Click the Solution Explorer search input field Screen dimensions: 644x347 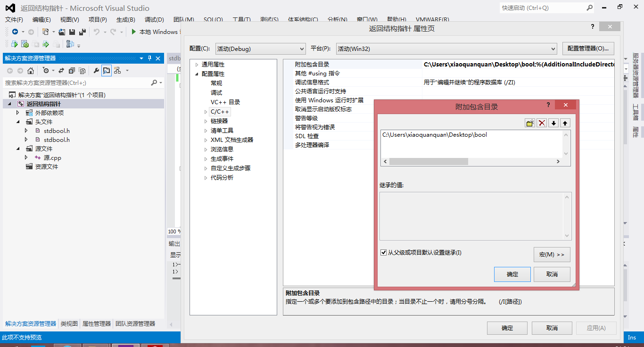77,83
